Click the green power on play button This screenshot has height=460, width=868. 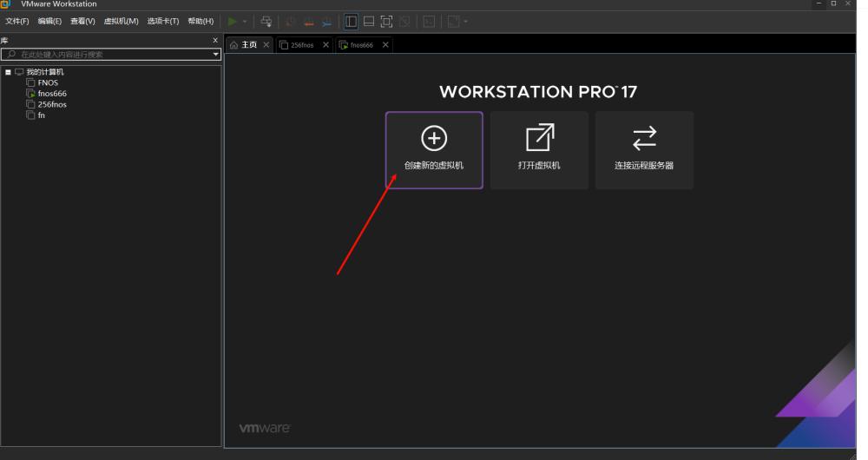pyautogui.click(x=232, y=22)
